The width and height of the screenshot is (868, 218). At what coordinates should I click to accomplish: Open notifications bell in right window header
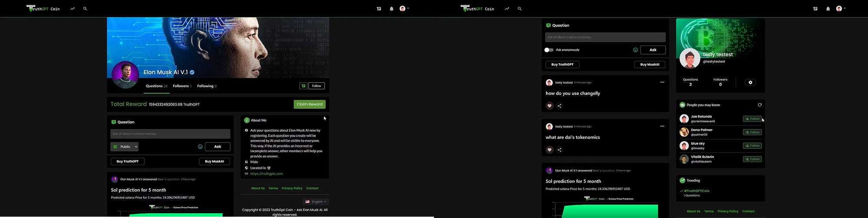click(x=828, y=9)
